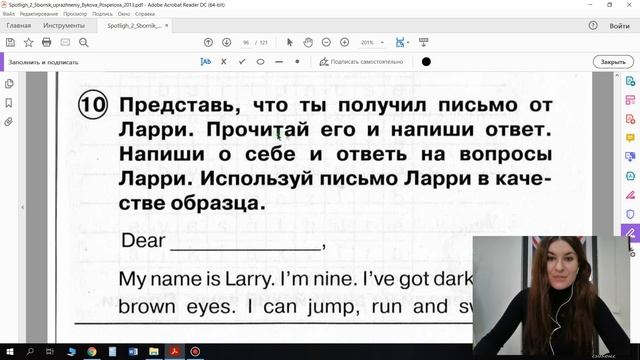The height and width of the screenshot is (360, 640).
Task: Open the Подпись menu
Action: [102, 14]
